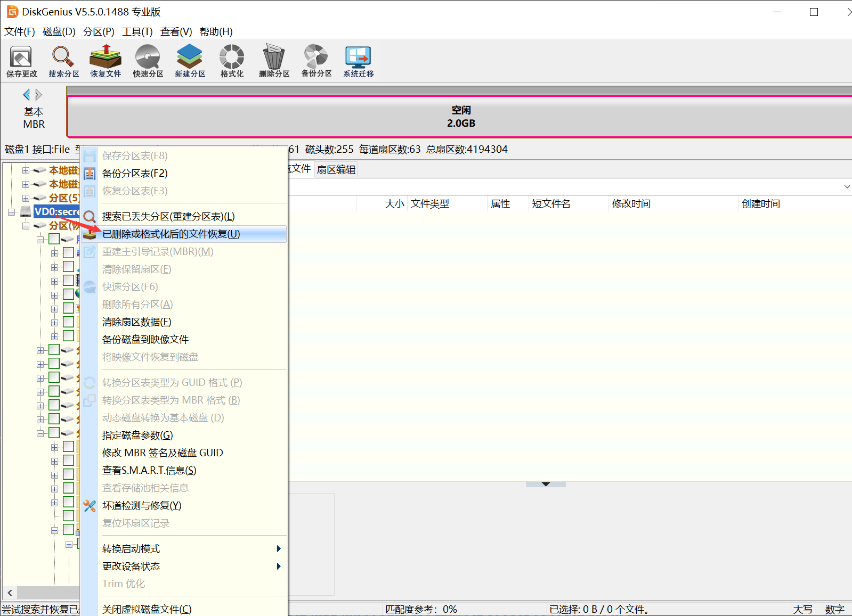Screen dimensions: 852x616
Task: Select the VD0 disk in the tree
Action: [x=56, y=212]
